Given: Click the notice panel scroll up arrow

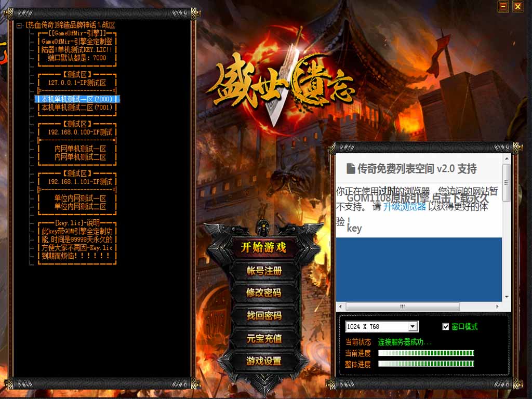Looking at the screenshot, I should coord(507,159).
